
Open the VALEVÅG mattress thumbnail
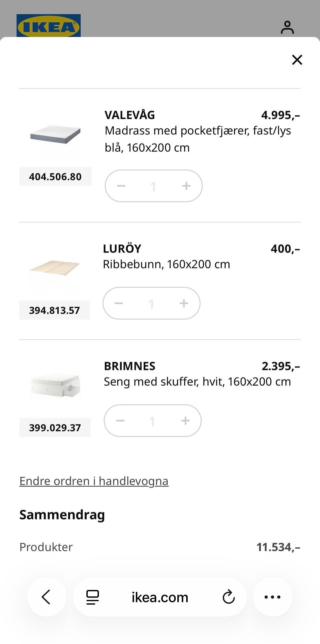[55, 135]
